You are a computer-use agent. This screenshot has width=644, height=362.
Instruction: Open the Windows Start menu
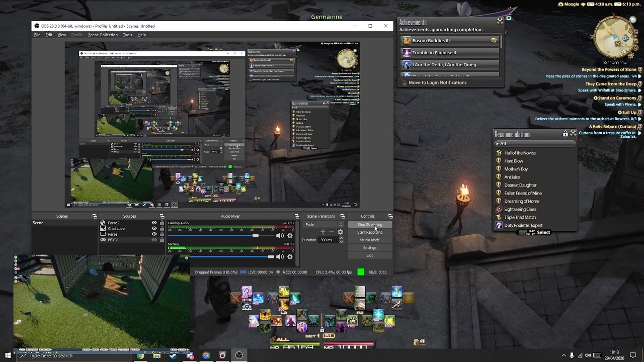(8, 355)
